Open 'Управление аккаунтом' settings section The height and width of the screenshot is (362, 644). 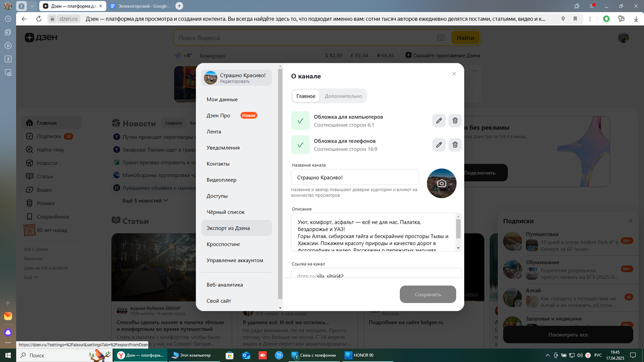coord(237,260)
